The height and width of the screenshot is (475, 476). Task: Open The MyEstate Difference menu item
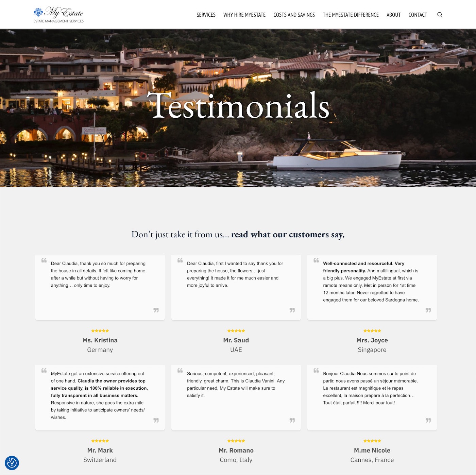click(351, 15)
